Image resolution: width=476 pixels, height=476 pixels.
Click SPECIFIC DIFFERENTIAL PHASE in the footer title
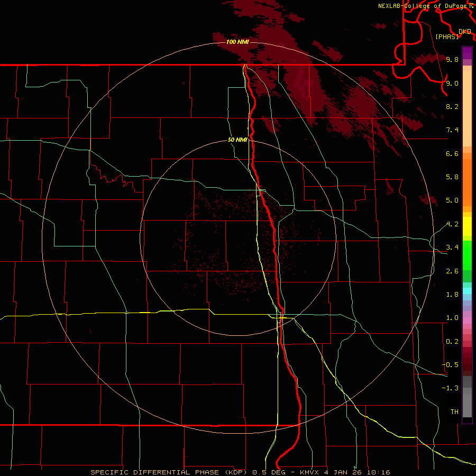click(x=154, y=472)
